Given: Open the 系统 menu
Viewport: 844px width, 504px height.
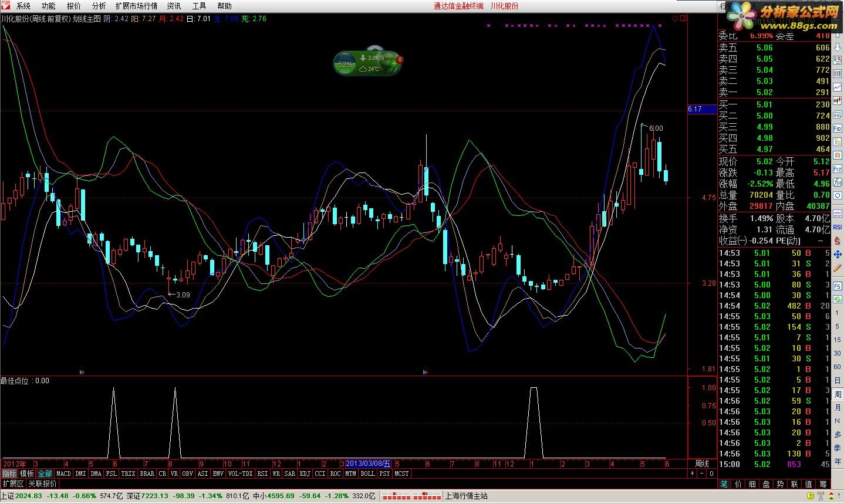Looking at the screenshot, I should 23,6.
